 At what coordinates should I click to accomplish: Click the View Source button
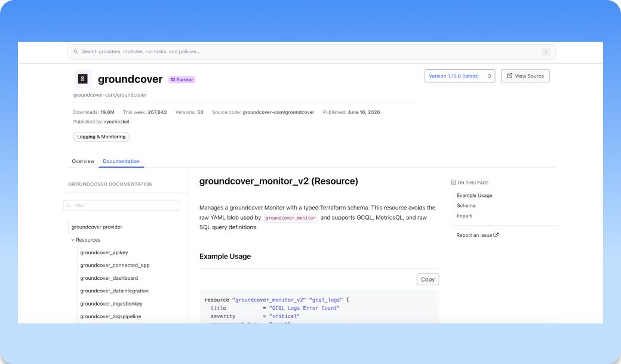[525, 76]
